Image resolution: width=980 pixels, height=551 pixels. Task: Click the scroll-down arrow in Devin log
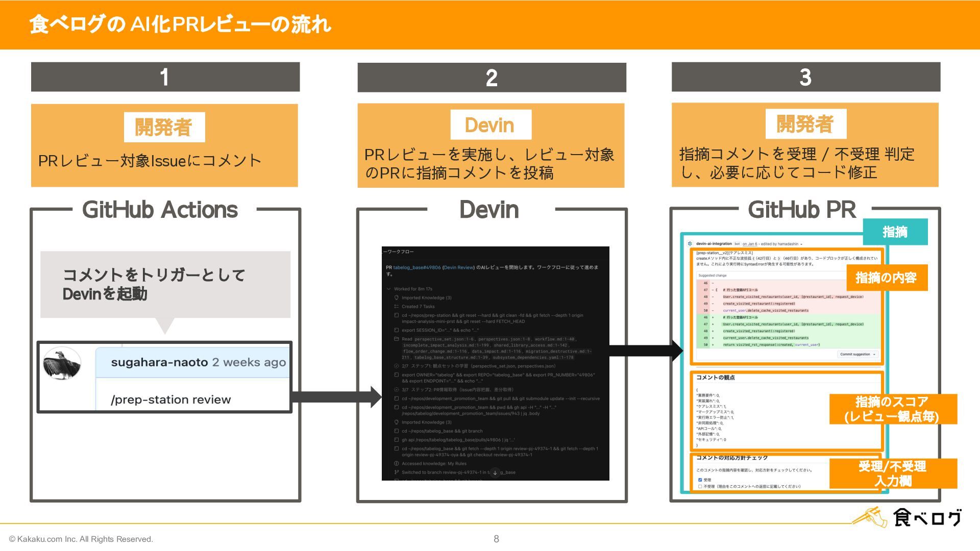click(495, 472)
